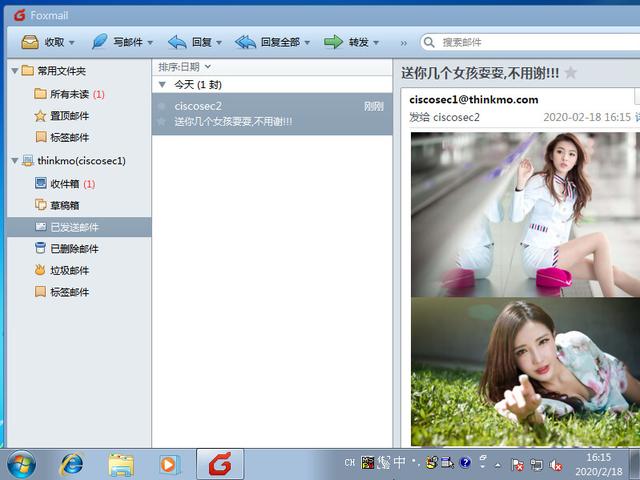Image resolution: width=640 pixels, height=480 pixels.
Task: Select the 已发送邮件 sent folder
Action: click(79, 227)
